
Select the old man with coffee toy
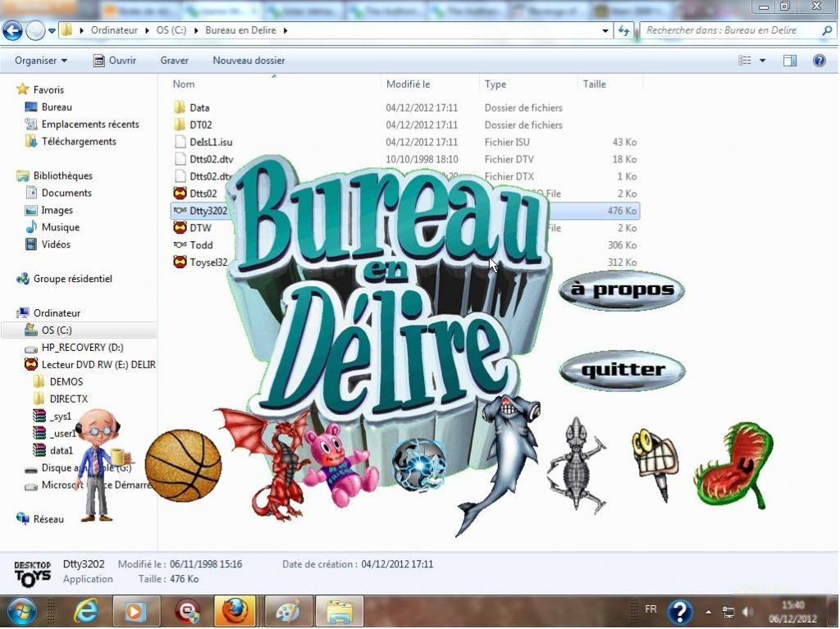pos(100,465)
